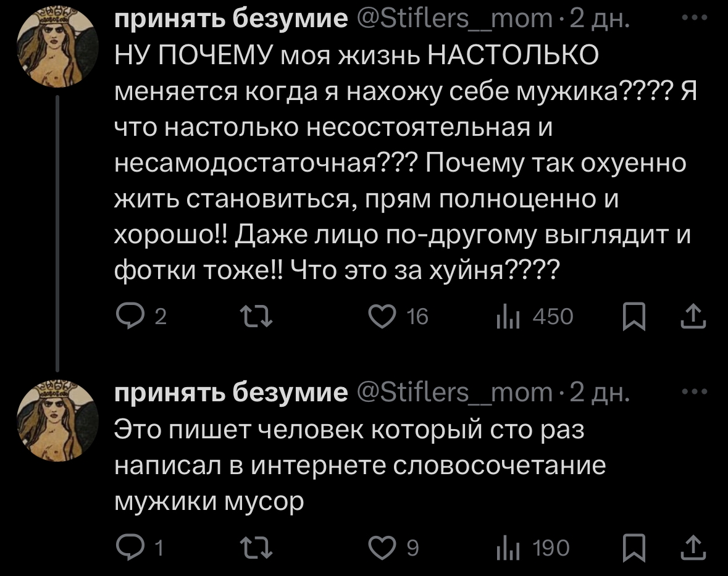Bookmark the second tweet

coord(634,548)
